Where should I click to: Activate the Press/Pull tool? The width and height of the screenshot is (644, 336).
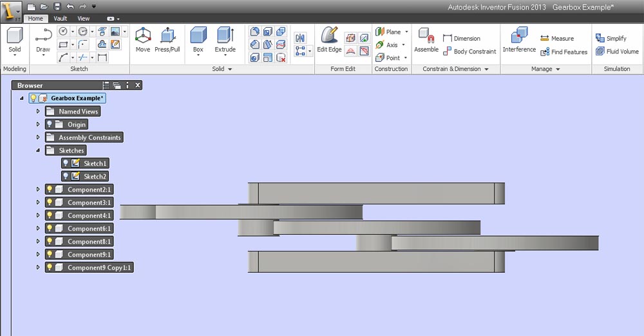click(x=167, y=39)
